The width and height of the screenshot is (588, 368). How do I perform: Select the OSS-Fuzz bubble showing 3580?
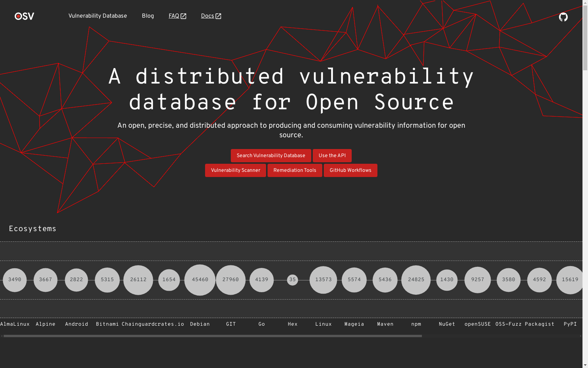[x=509, y=280]
